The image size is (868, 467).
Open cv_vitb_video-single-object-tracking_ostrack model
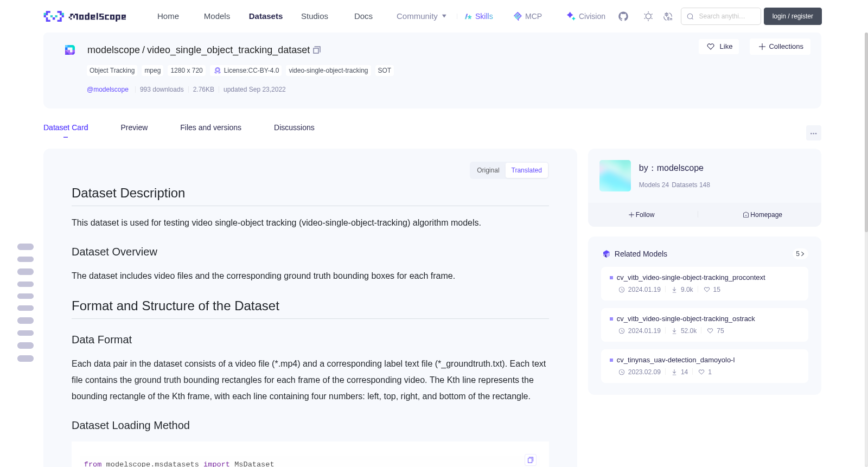tap(686, 319)
